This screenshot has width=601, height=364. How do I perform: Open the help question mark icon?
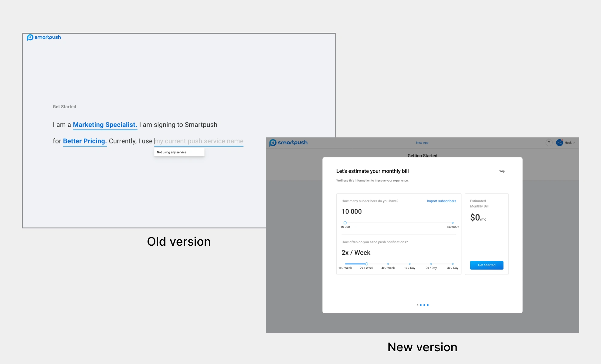coord(549,143)
